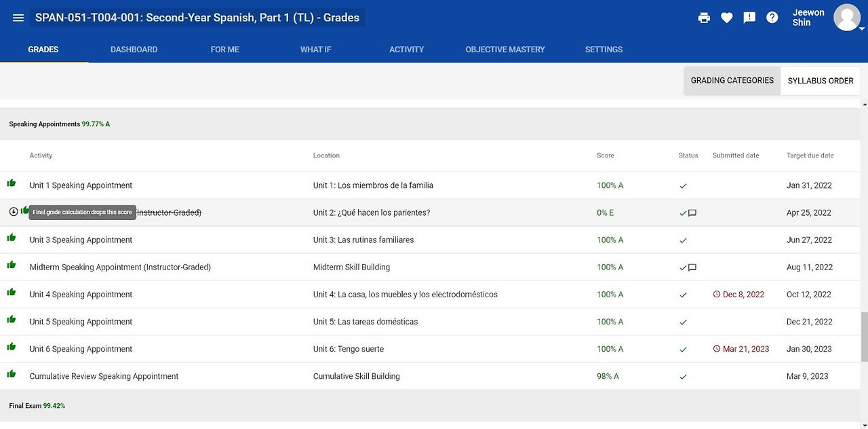Open Unit 3 Speaking Appointment activity
Image resolution: width=868 pixels, height=429 pixels.
pos(81,240)
